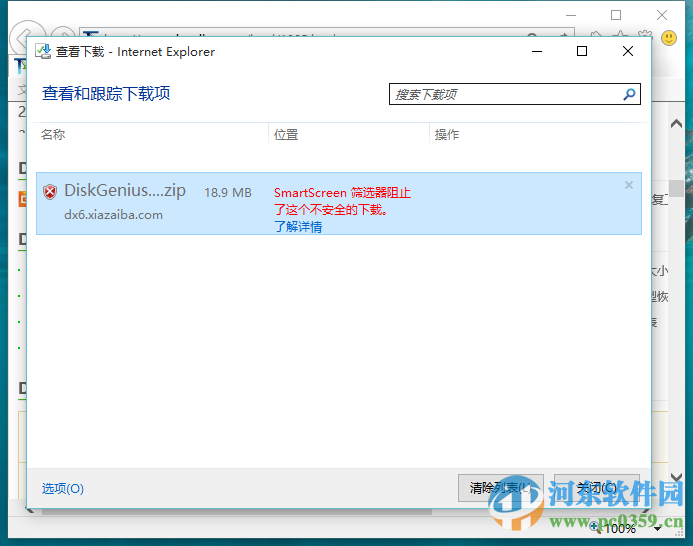Minimize the View Downloads dialog
The width and height of the screenshot is (693, 546).
pos(537,51)
